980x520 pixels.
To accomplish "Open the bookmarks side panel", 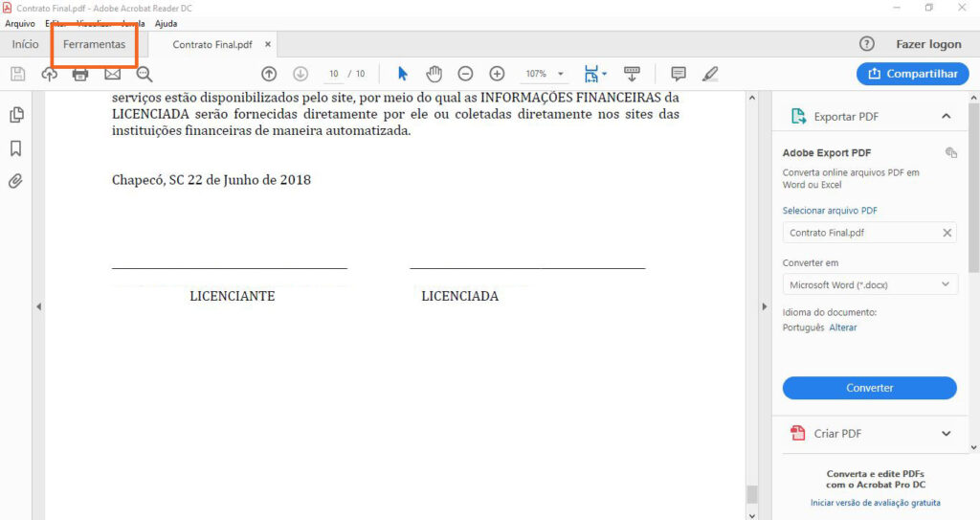I will click(16, 148).
